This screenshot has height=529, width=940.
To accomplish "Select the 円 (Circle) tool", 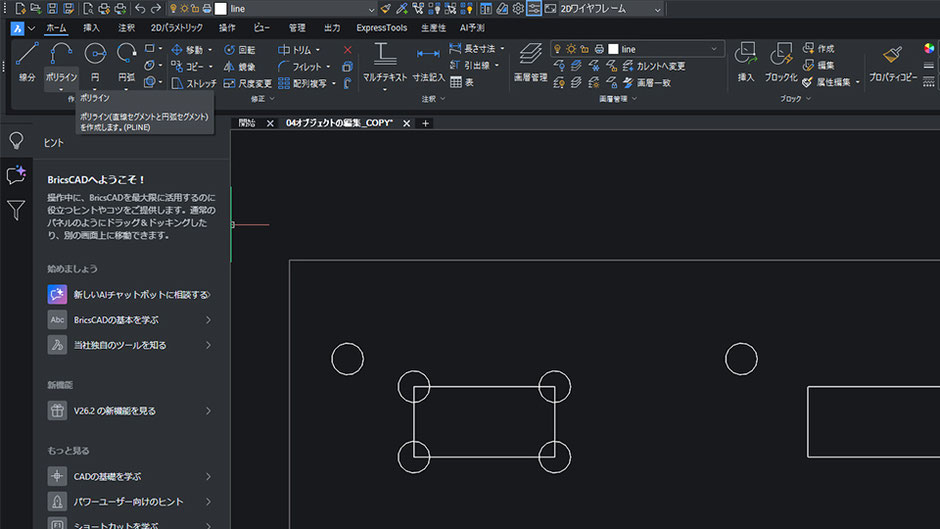I will pyautogui.click(x=95, y=61).
